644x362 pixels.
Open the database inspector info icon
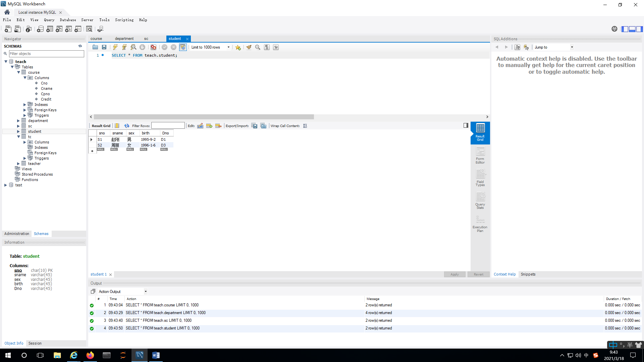[29, 29]
